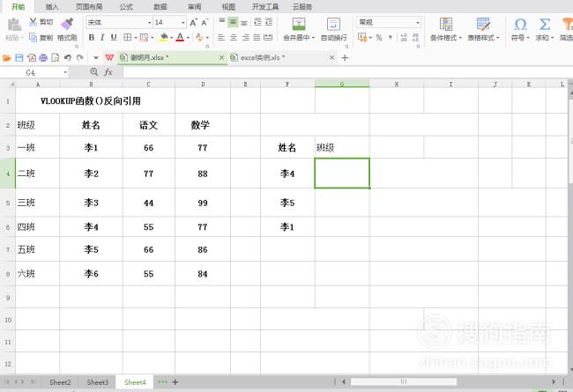Viewport: 573px width, 392px height.
Task: Align text to bottom of cell
Action: pyautogui.click(x=244, y=22)
